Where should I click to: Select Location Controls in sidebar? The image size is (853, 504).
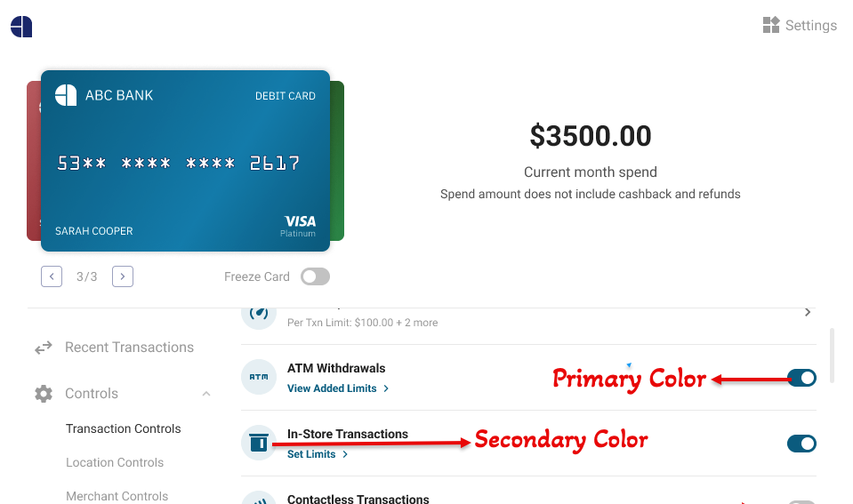point(115,462)
